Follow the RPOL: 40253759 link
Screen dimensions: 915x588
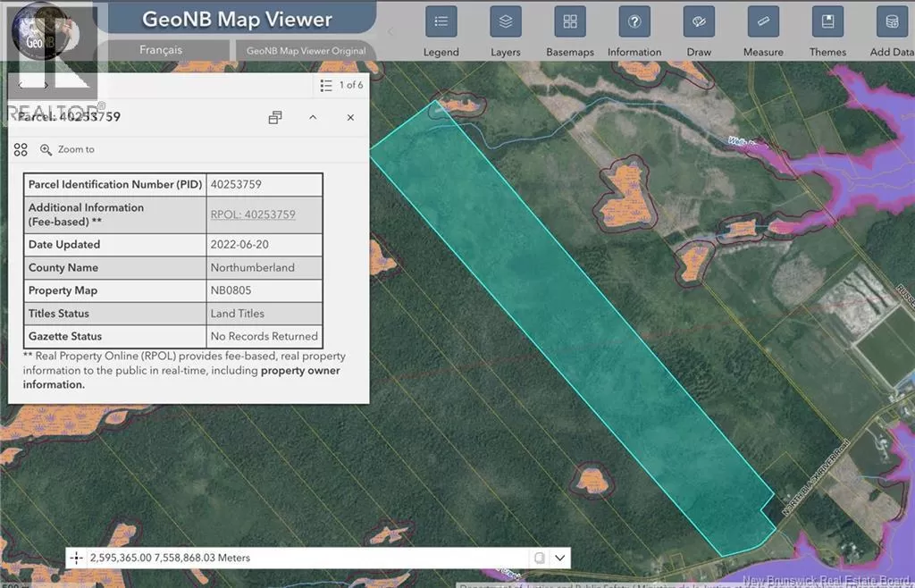click(x=253, y=214)
